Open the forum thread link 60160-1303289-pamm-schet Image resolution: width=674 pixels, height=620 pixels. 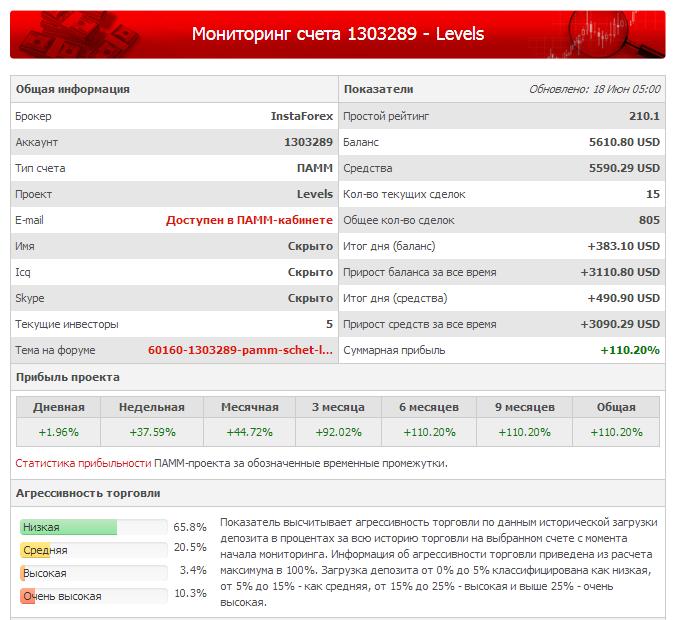pos(240,350)
